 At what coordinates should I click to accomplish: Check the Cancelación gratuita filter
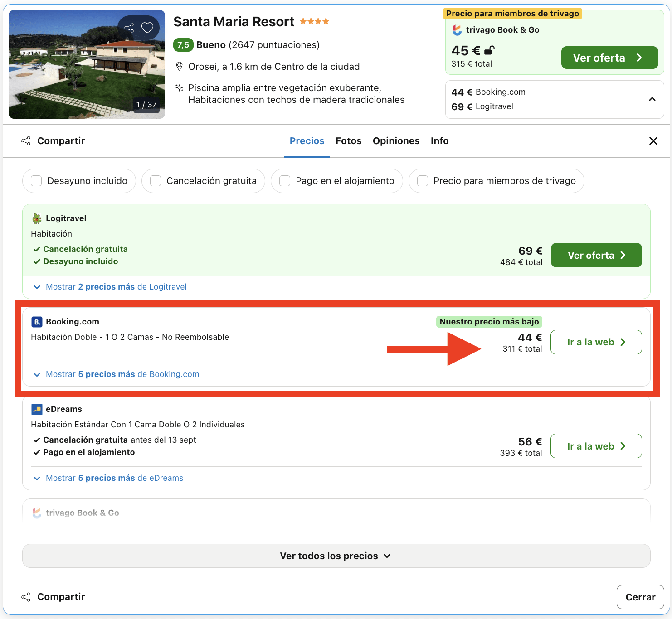(156, 180)
